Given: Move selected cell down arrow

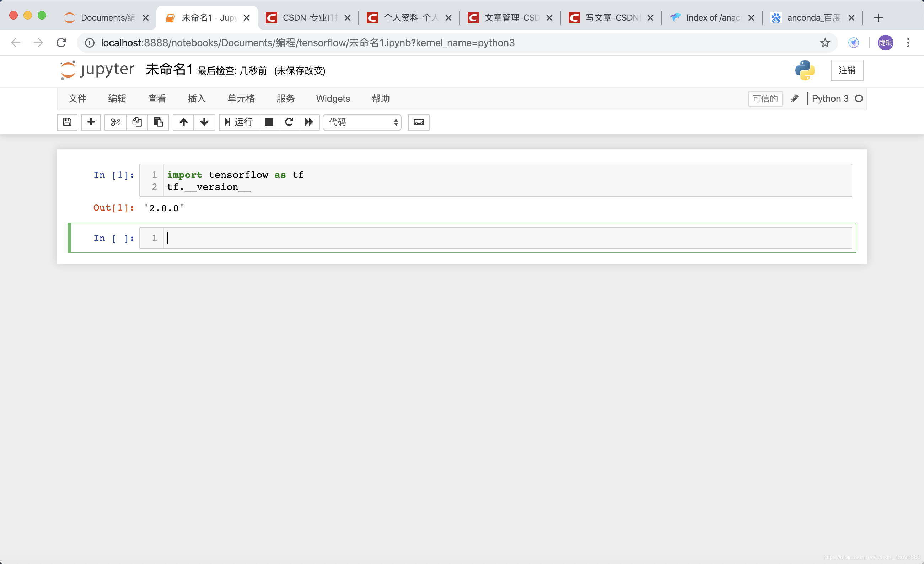Looking at the screenshot, I should click(x=204, y=122).
